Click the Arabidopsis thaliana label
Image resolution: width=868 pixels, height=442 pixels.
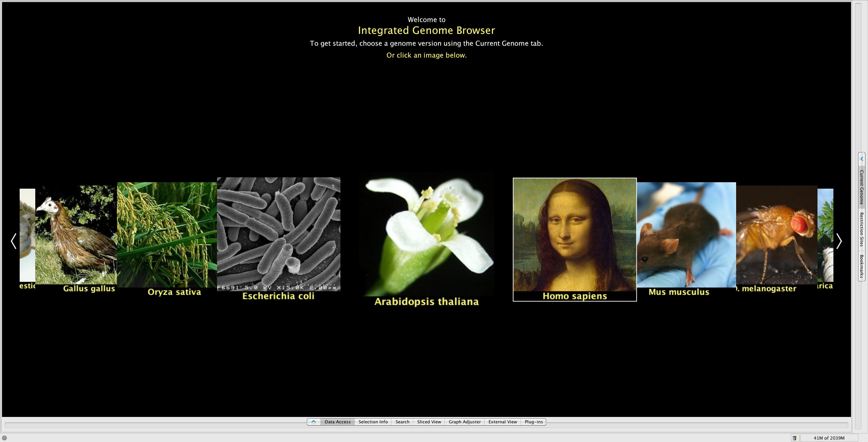click(427, 301)
